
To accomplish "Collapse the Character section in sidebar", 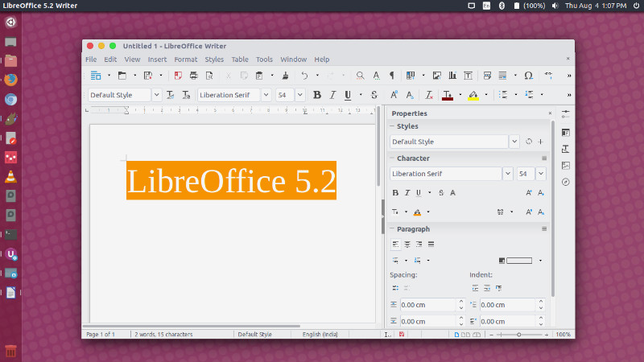I will 392,158.
